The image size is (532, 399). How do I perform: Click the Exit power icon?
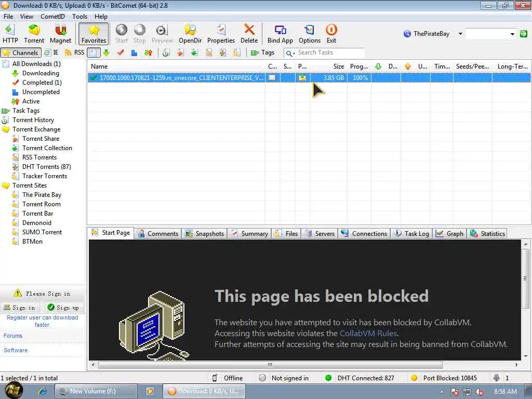tap(331, 34)
